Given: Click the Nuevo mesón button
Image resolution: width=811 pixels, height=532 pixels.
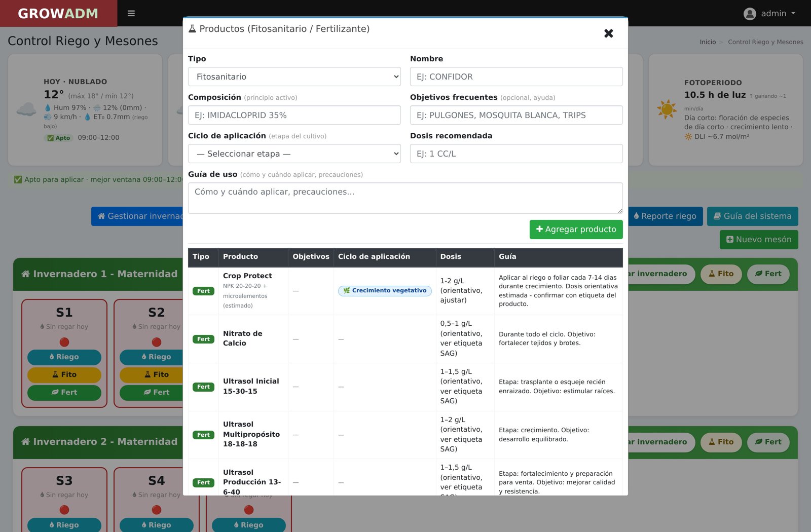Looking at the screenshot, I should point(759,240).
